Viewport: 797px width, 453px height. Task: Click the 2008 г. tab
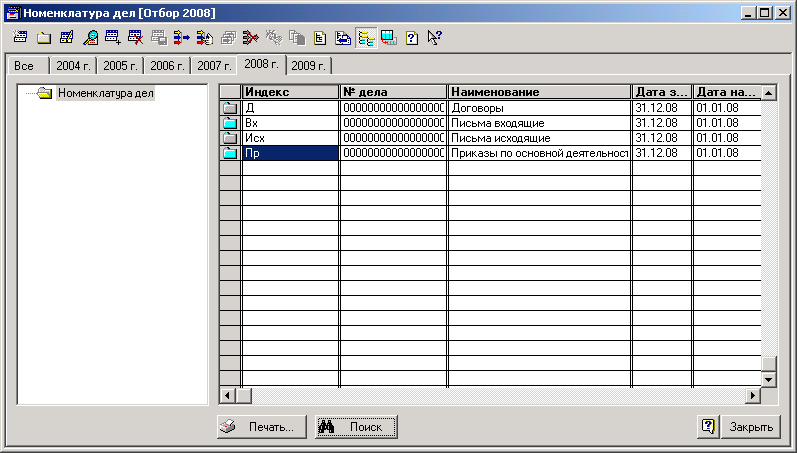click(261, 64)
